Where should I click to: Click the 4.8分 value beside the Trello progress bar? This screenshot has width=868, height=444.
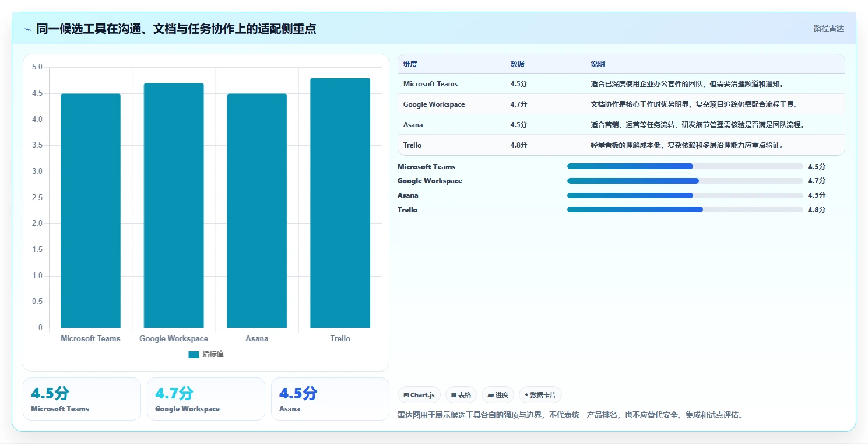click(817, 210)
